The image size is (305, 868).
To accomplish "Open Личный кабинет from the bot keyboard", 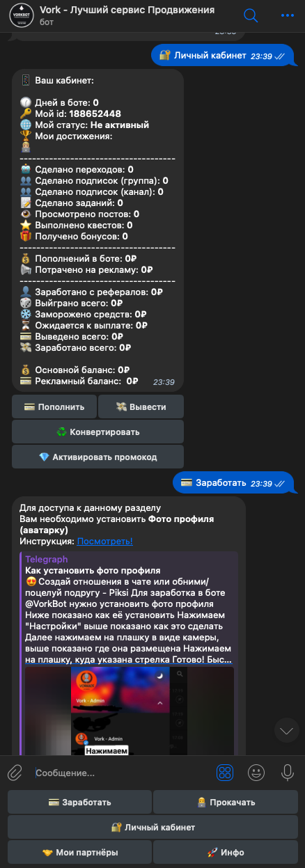I will pos(152,827).
